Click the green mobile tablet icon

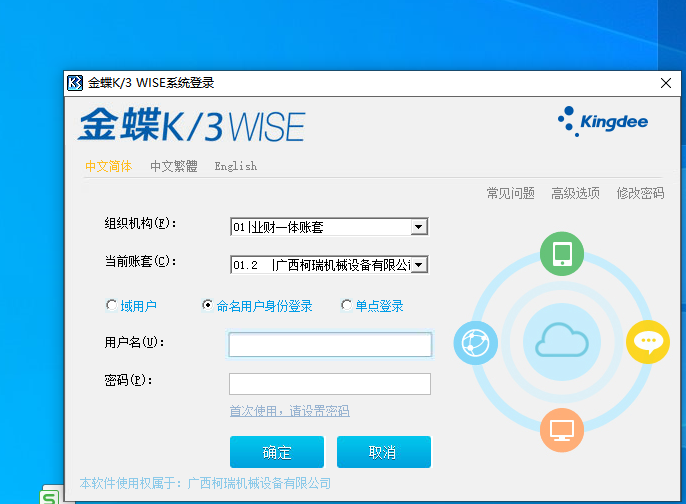click(x=562, y=254)
